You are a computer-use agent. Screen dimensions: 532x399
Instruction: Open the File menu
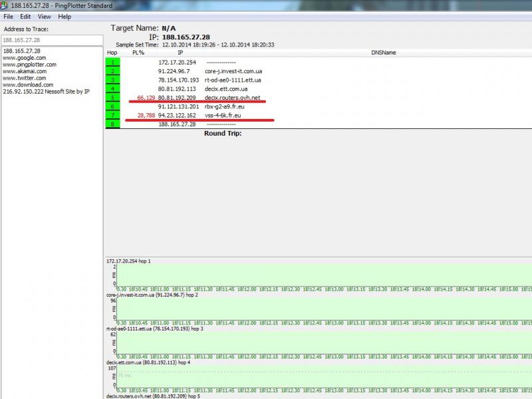coord(8,17)
